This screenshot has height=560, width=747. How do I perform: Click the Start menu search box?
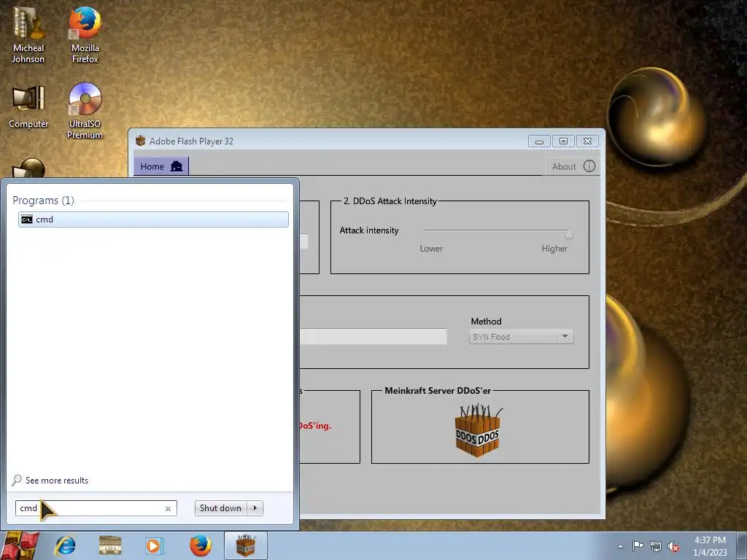(96, 508)
